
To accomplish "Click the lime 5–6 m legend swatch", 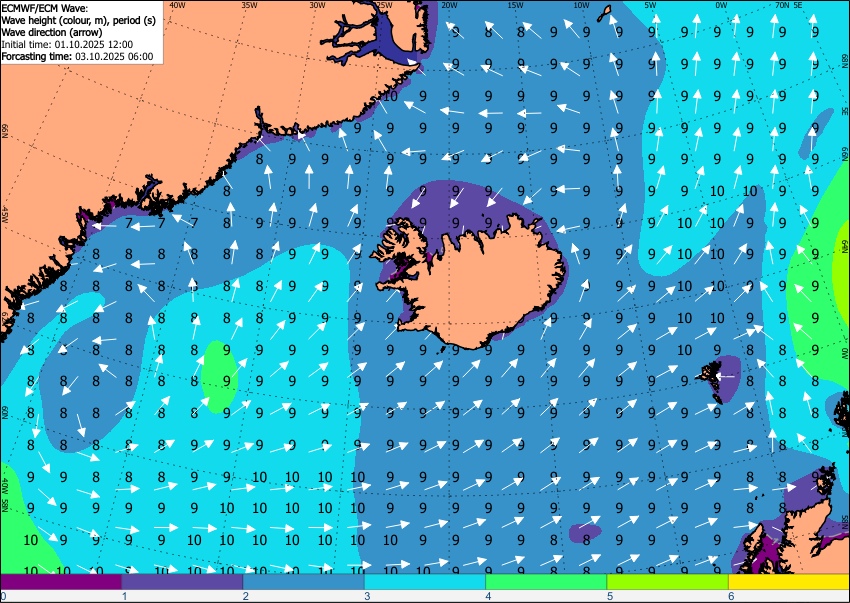I will [668, 581].
